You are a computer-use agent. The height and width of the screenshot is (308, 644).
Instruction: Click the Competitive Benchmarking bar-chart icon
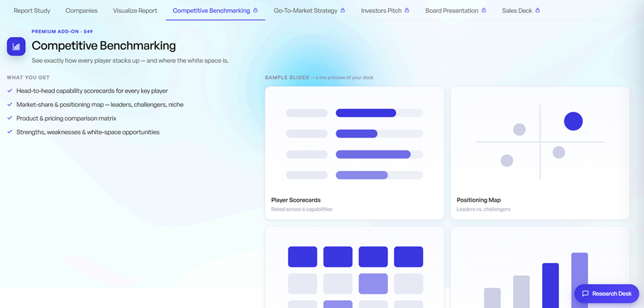pos(17,46)
